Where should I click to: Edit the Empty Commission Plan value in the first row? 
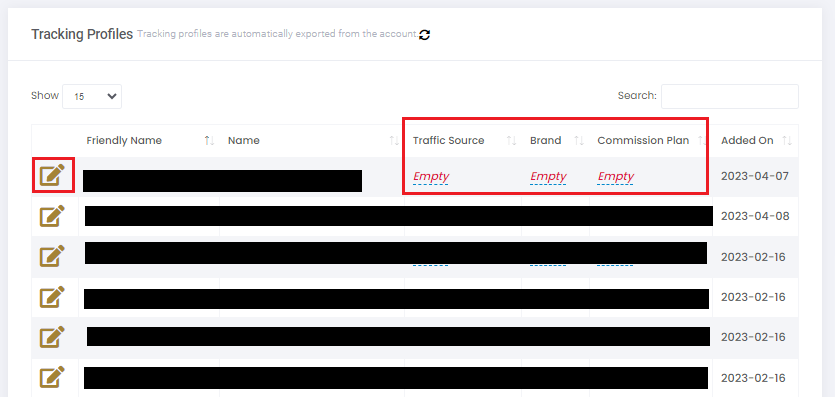pyautogui.click(x=616, y=176)
